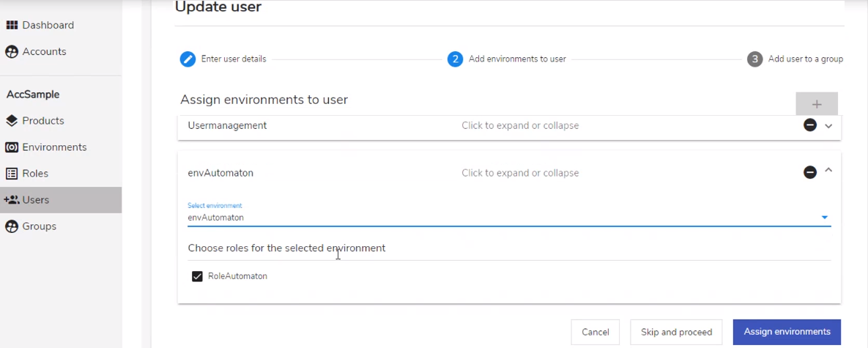
Task: Open the Users menu item
Action: pos(61,200)
